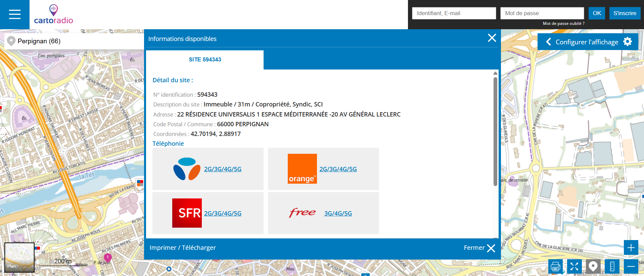This screenshot has height=276, width=644.
Task: Click Mot de passe oublié link
Action: coord(564,24)
